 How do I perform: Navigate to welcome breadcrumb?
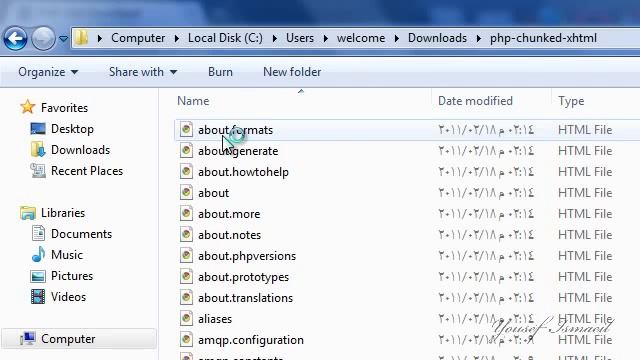pos(361,38)
